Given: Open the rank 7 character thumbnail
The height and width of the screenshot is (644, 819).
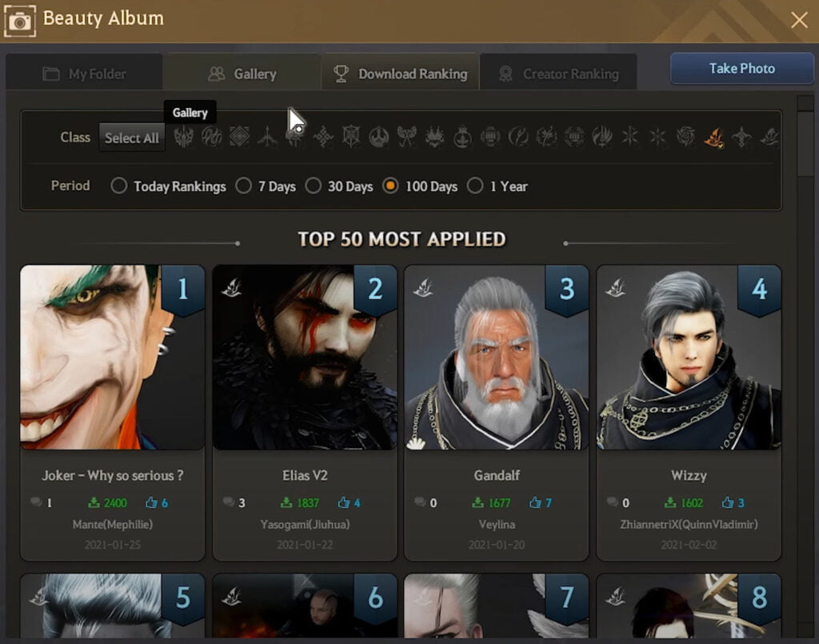Looking at the screenshot, I should (x=497, y=606).
